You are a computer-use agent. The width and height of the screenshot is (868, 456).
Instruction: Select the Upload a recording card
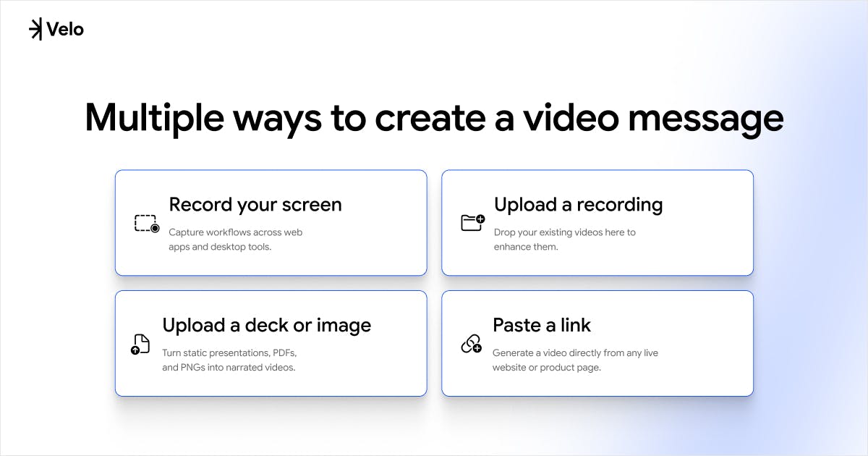(597, 223)
